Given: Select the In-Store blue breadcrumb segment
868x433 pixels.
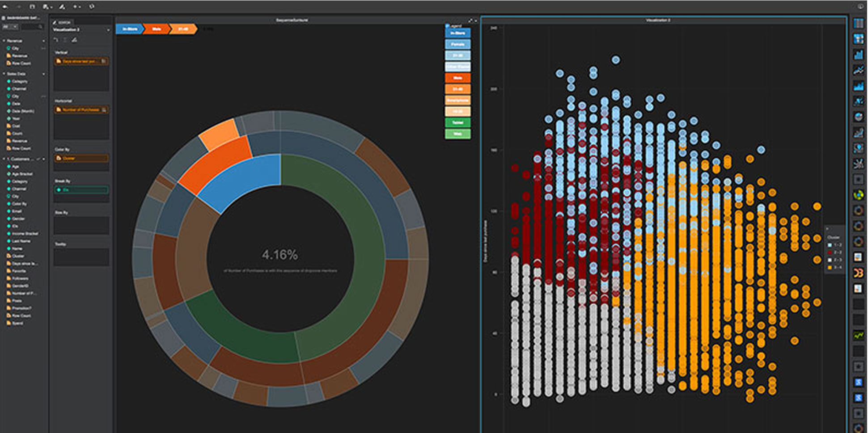Looking at the screenshot, I should pyautogui.click(x=130, y=29).
